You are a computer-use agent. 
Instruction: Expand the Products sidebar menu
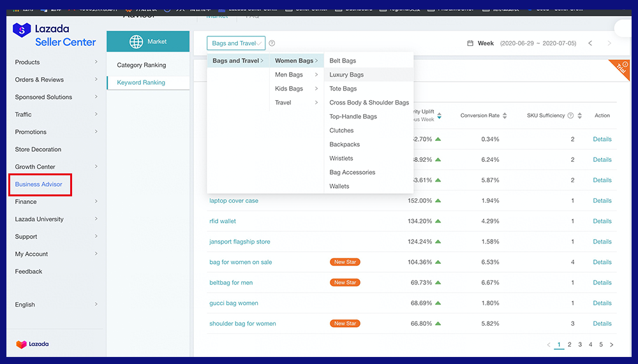coord(56,62)
